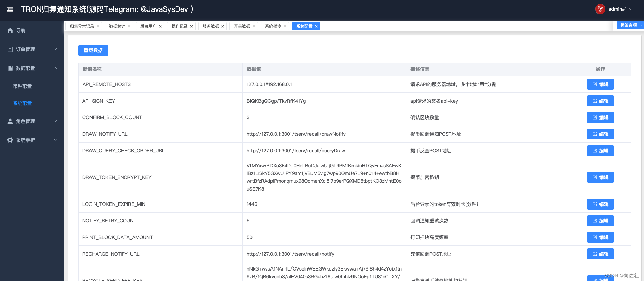Edit the NOTIFY_RETRY_COUNT row
Screen dimensions: 644x281
[x=600, y=221]
